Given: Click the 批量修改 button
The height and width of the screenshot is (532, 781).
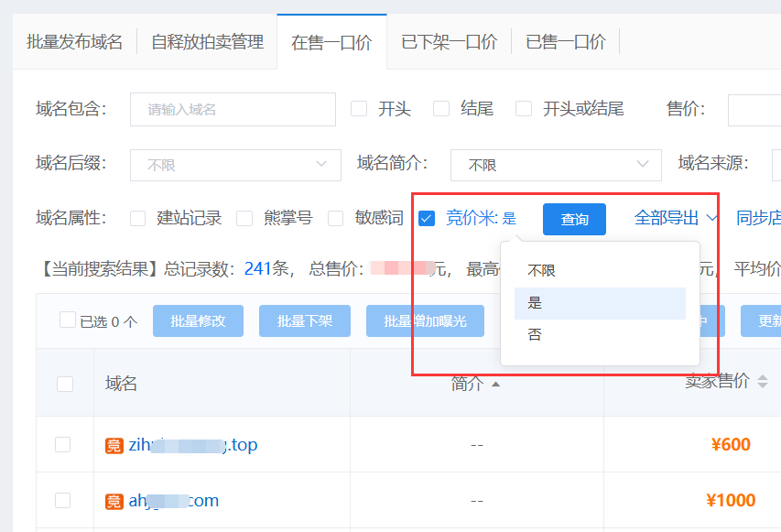Looking at the screenshot, I should (x=199, y=321).
